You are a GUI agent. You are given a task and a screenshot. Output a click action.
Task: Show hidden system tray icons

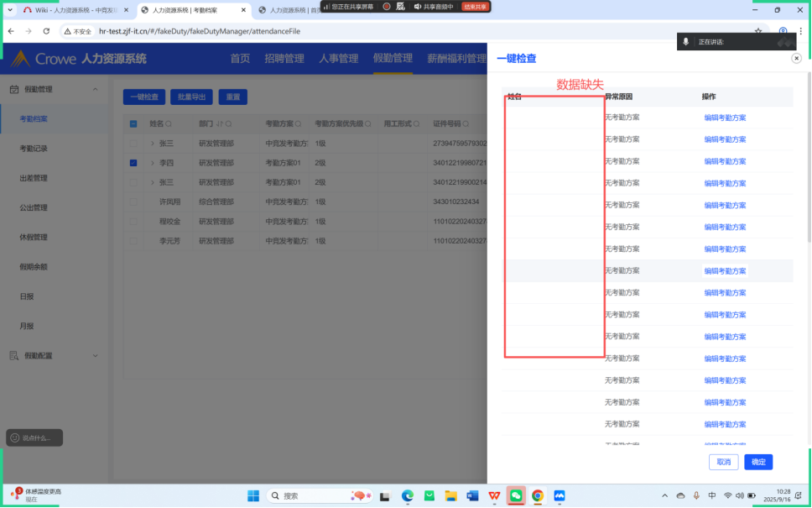coord(665,496)
